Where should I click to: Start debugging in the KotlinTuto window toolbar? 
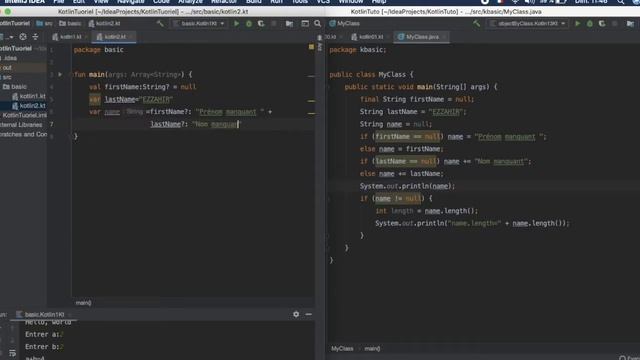(590, 24)
